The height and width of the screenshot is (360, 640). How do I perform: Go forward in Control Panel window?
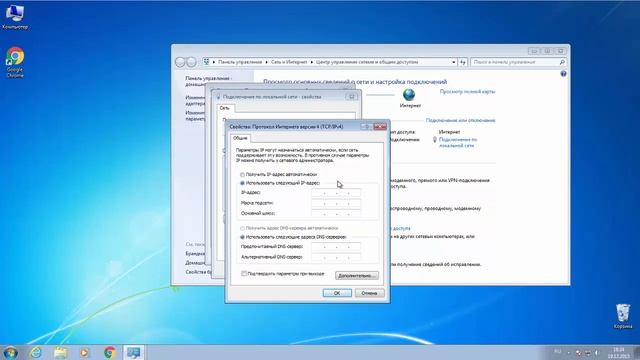tap(191, 62)
